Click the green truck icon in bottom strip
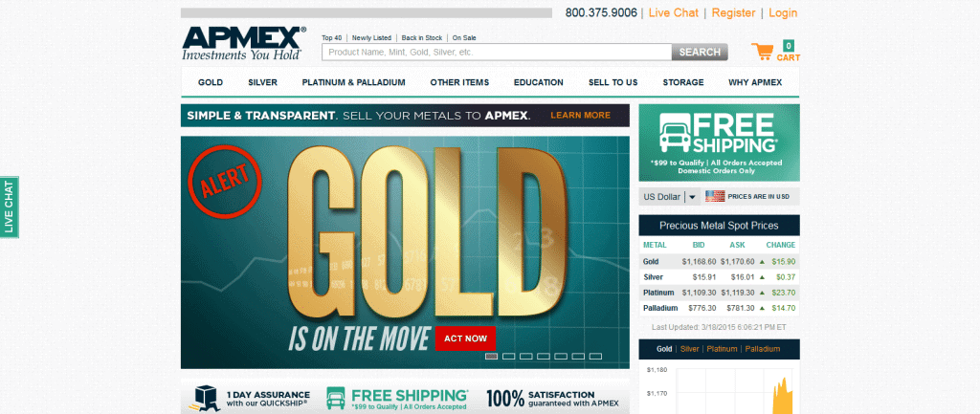The height and width of the screenshot is (414, 980). coord(335,397)
